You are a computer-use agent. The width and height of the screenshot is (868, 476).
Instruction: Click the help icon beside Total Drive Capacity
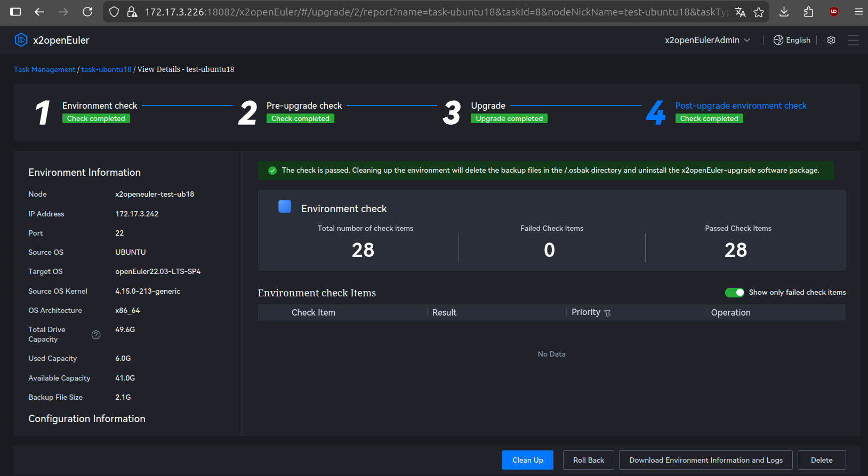[x=96, y=335]
